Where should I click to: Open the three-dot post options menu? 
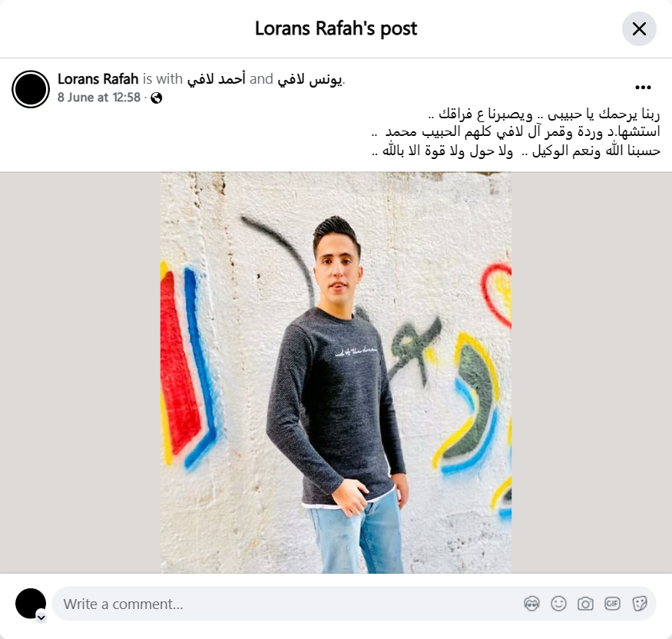click(x=643, y=88)
